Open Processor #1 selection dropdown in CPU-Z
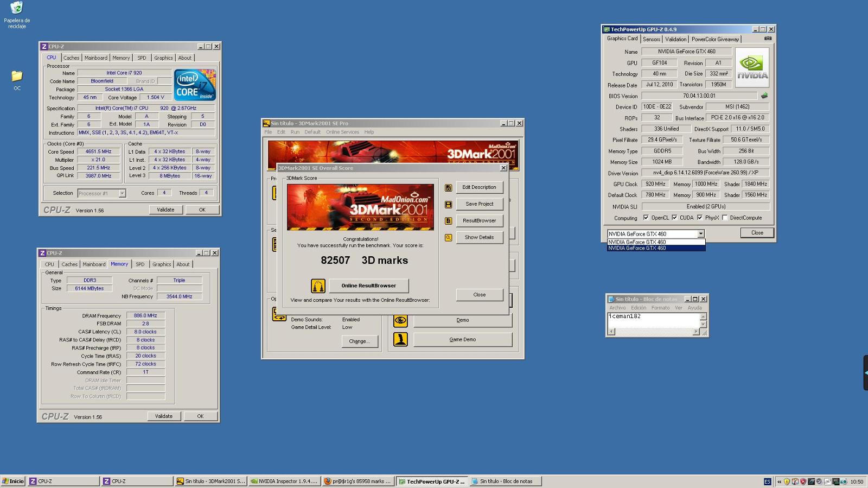This screenshot has height=488, width=868. 122,193
